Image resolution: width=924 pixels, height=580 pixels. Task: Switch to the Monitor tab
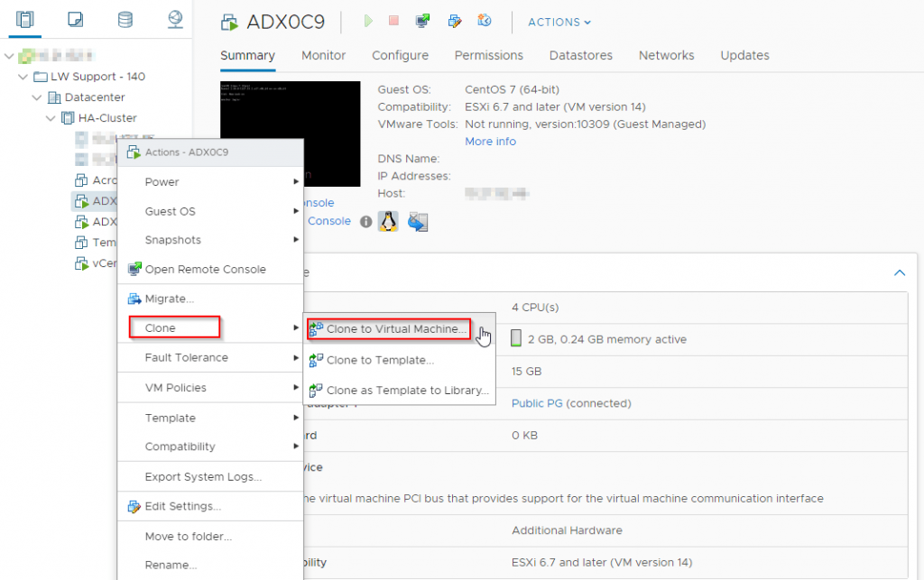click(323, 55)
